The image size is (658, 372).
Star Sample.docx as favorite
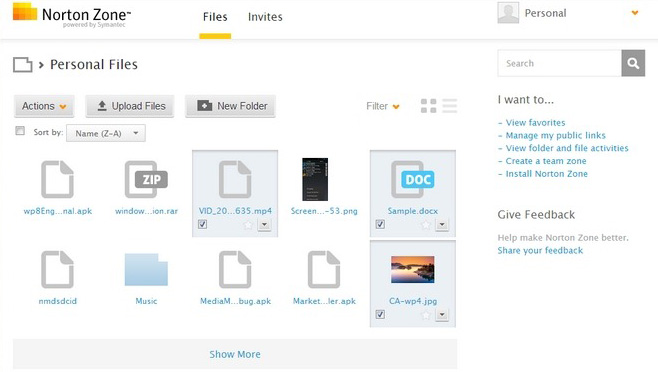[x=426, y=225]
